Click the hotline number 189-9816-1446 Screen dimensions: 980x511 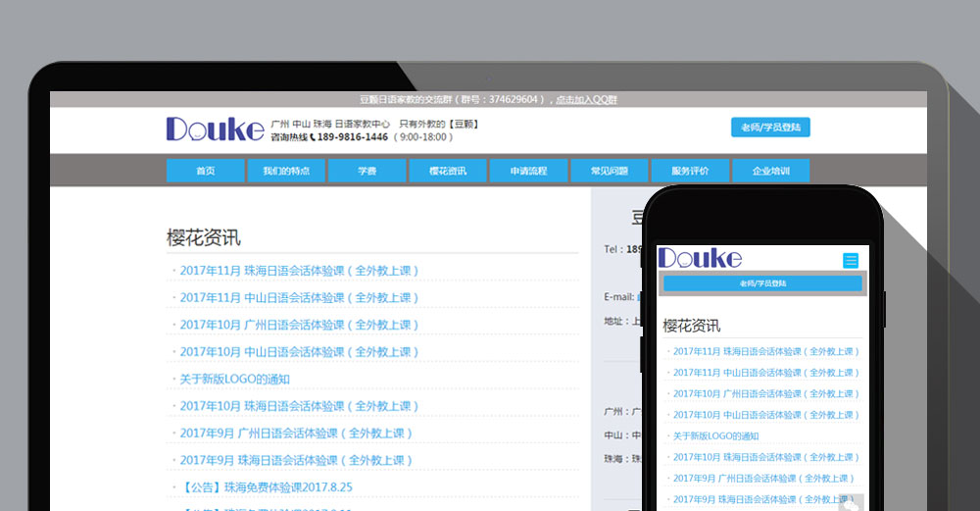pyautogui.click(x=353, y=137)
